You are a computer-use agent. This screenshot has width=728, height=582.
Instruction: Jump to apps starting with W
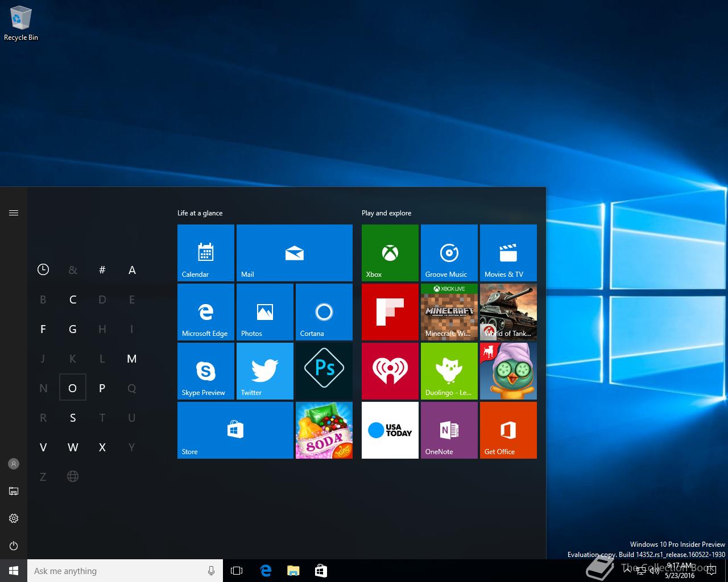73,447
